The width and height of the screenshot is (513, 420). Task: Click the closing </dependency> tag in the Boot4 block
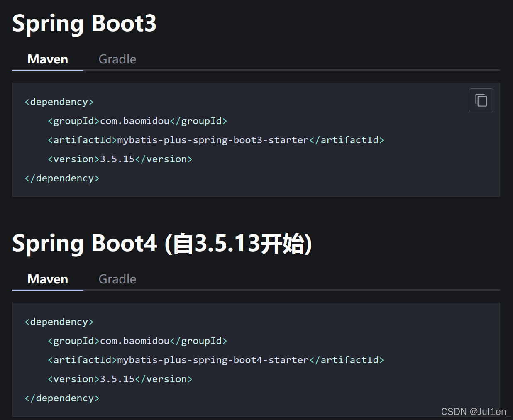coord(62,398)
